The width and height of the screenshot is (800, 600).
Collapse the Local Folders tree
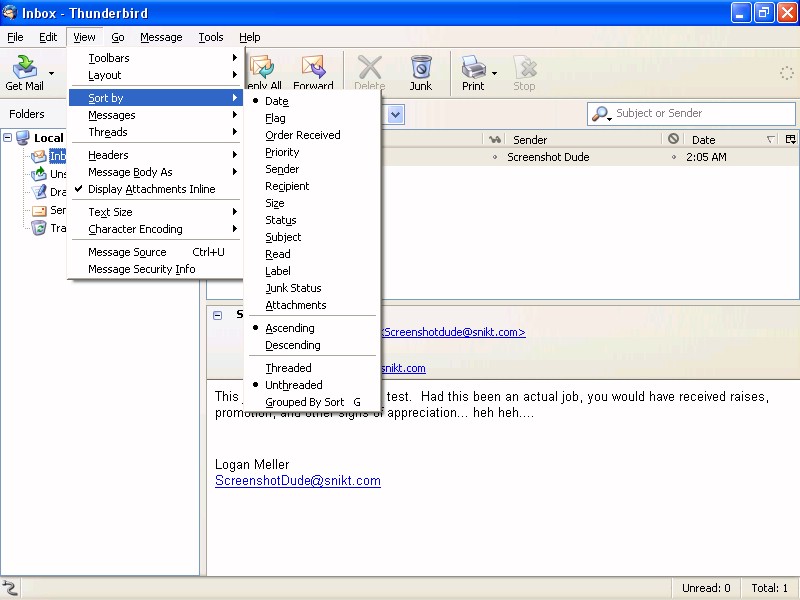tap(7, 137)
